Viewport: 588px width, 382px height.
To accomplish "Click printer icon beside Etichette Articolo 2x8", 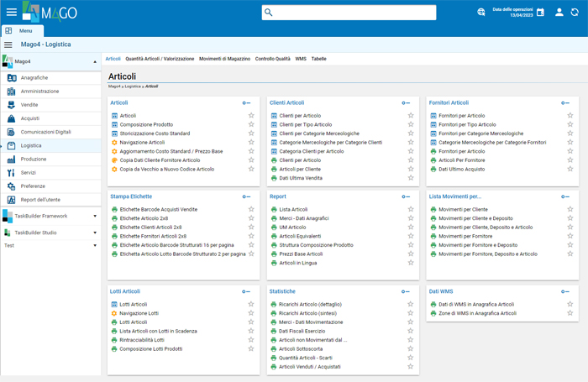I will (x=114, y=218).
